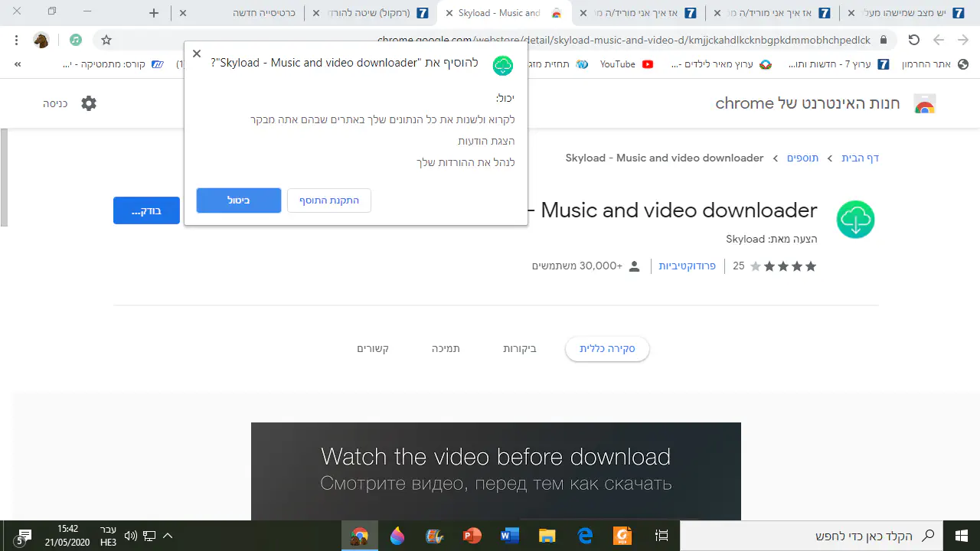Bookmark this page with the star icon

(106, 40)
